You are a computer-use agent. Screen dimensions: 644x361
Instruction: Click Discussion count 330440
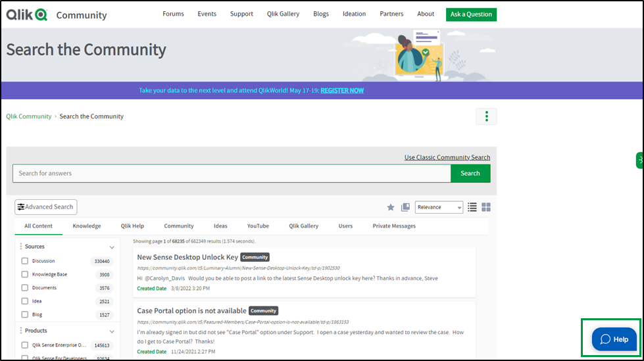click(102, 261)
